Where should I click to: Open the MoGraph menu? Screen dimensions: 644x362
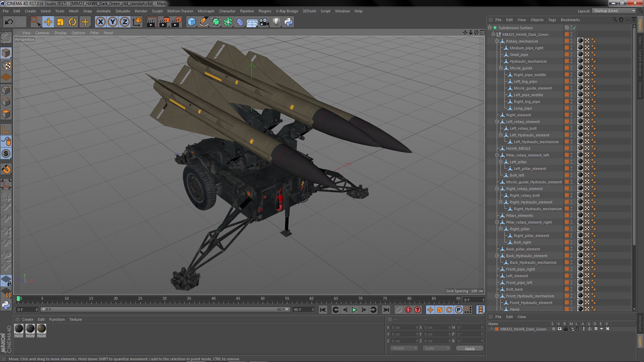(206, 11)
